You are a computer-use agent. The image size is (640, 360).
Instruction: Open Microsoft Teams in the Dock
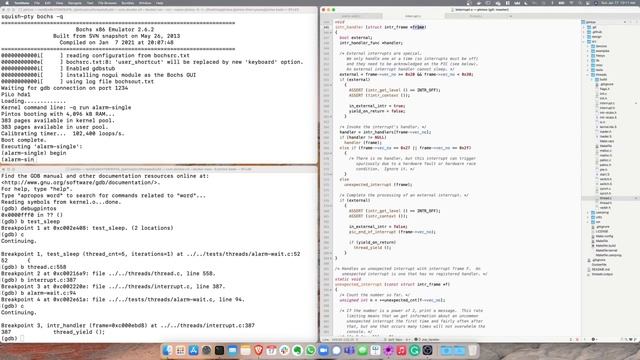click(x=349, y=350)
